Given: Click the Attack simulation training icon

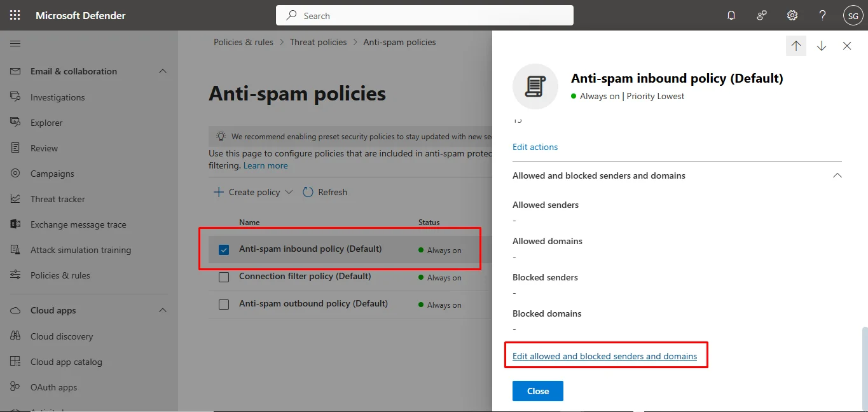Looking at the screenshot, I should click(16, 249).
